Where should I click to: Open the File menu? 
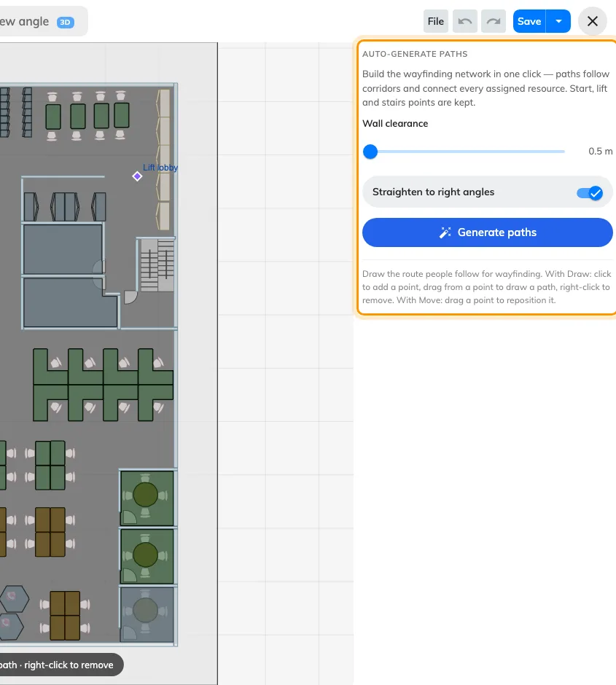click(x=435, y=21)
